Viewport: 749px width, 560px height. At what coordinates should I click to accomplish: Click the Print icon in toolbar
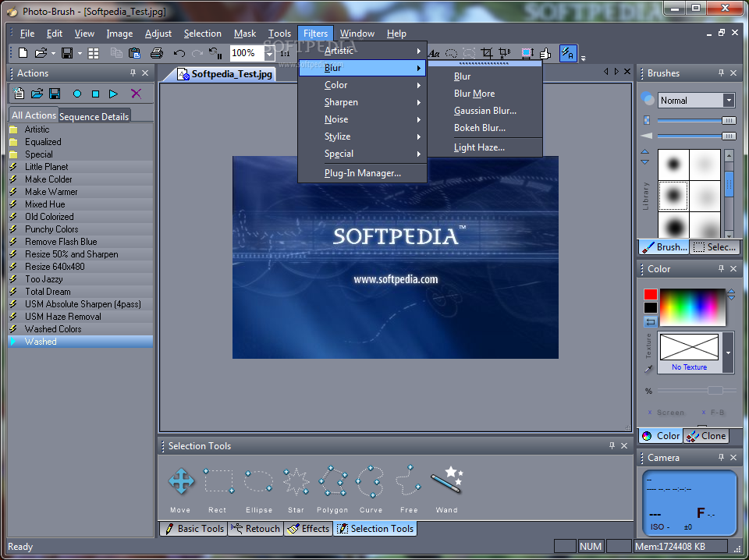156,53
